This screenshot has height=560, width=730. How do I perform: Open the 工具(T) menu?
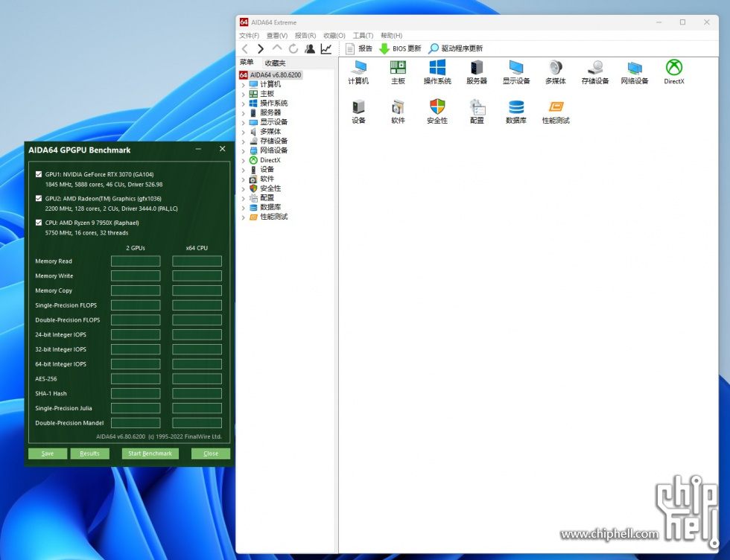[364, 36]
